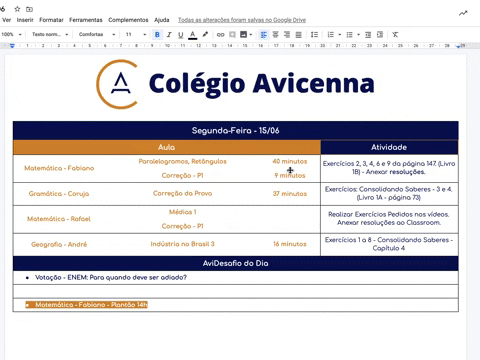Image resolution: width=480 pixels, height=360 pixels.
Task: Click the 37 minutos cell
Action: point(290,194)
